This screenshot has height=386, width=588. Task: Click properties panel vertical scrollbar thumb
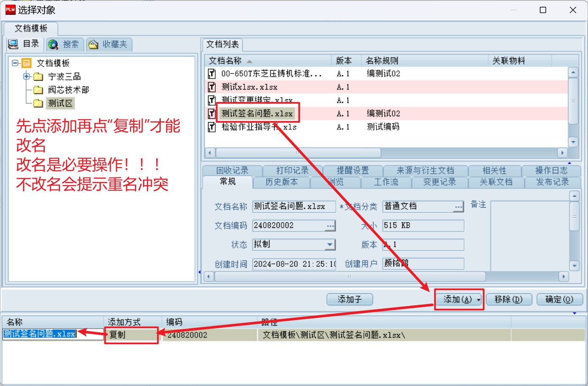(574, 216)
